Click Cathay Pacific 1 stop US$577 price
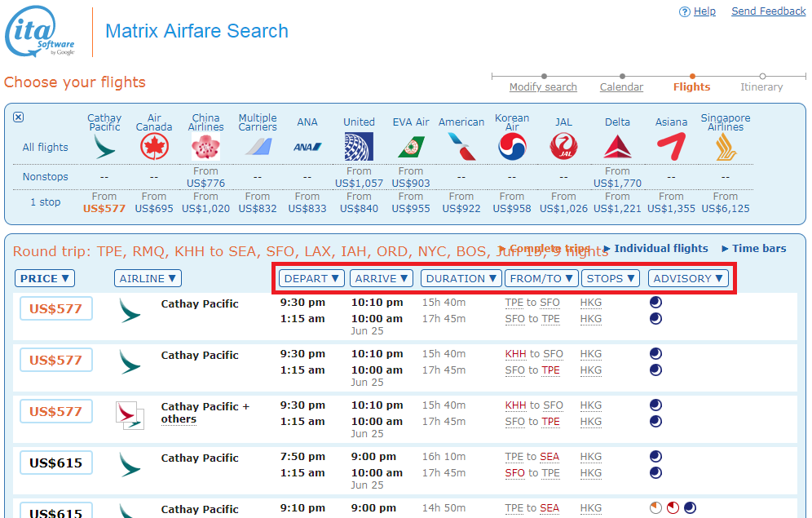The image size is (812, 518). [x=104, y=208]
